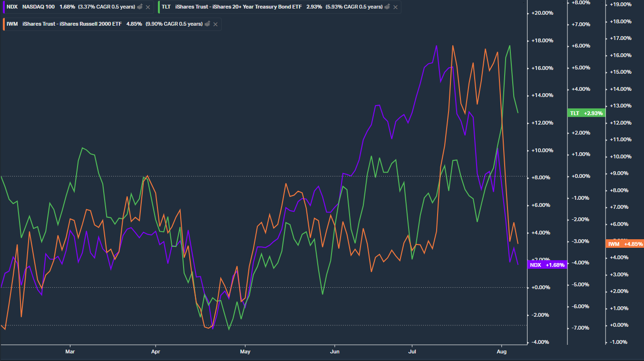
Task: Click the Aug marker on time axis
Action: [501, 352]
